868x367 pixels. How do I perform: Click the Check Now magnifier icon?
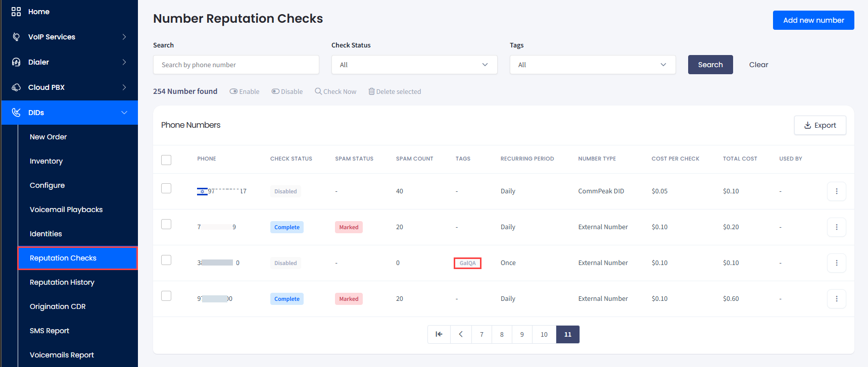click(x=318, y=91)
